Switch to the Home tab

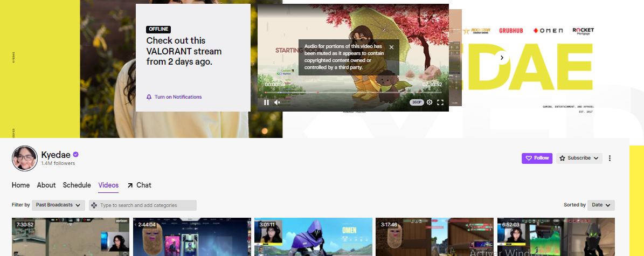coord(20,185)
